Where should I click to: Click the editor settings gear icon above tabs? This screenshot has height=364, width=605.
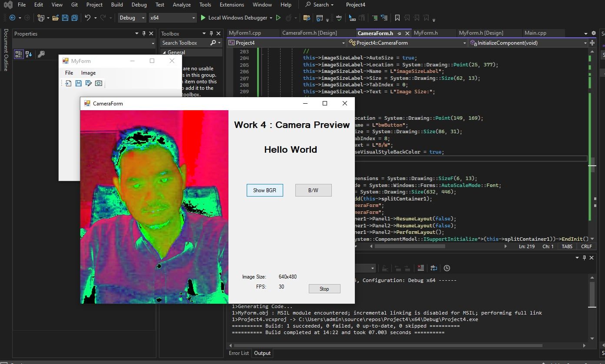click(x=594, y=33)
